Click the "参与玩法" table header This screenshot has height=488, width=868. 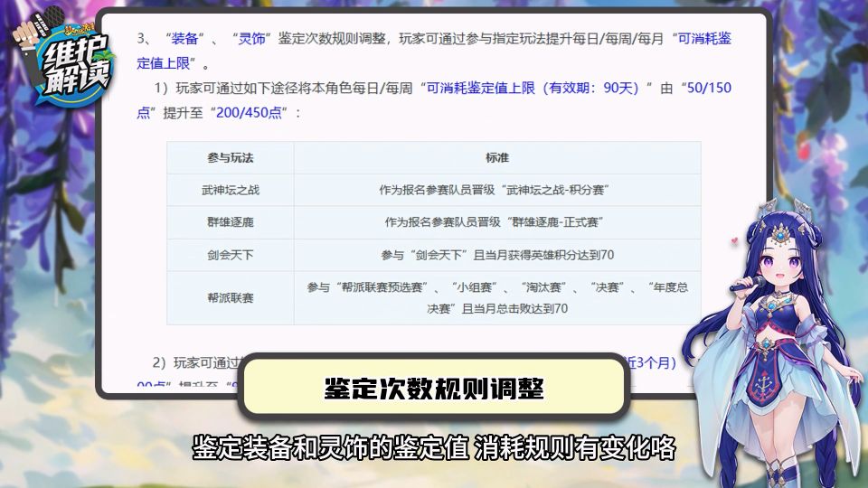[x=231, y=157]
